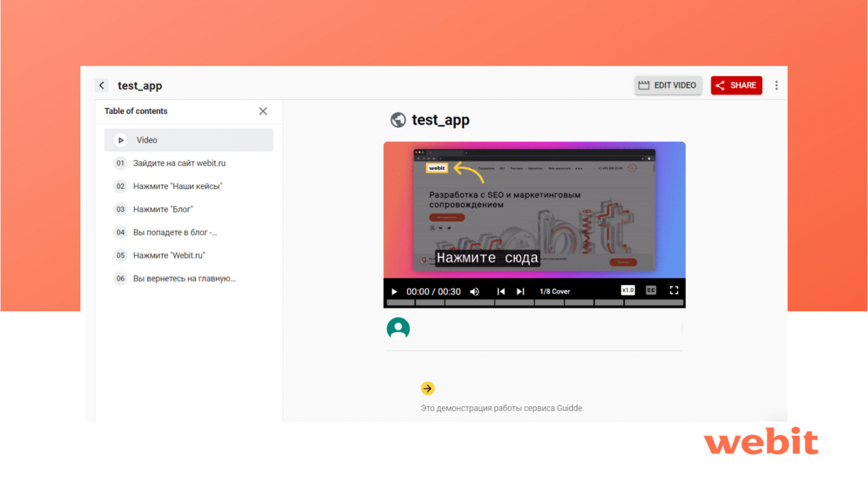Screen dimensions: 868x488
Task: Skip to the next video step
Action: pyautogui.click(x=521, y=292)
